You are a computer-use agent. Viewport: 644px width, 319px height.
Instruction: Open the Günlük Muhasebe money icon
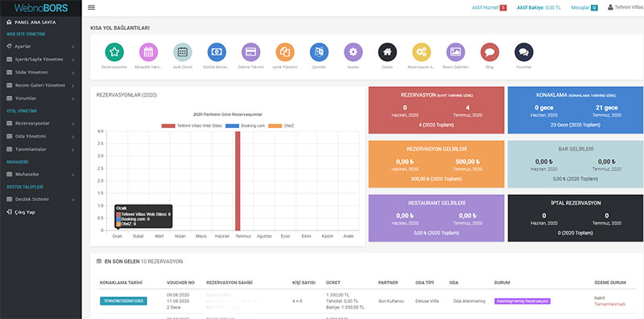click(217, 52)
